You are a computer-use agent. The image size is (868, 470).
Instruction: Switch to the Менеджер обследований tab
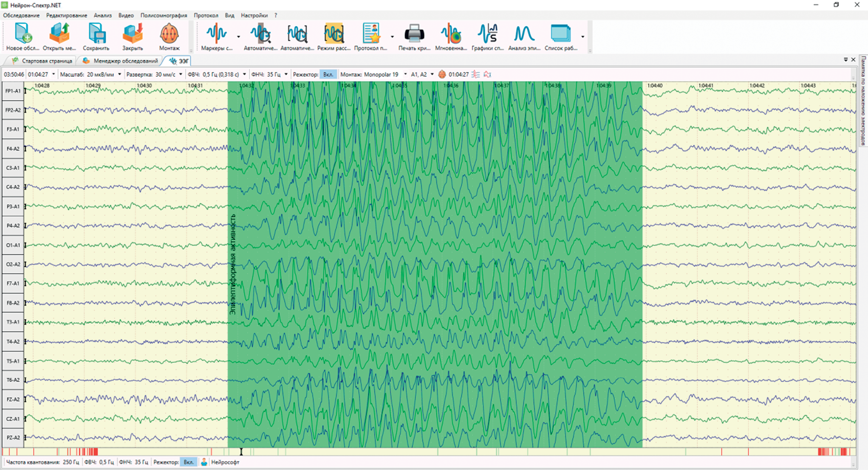[x=121, y=61]
